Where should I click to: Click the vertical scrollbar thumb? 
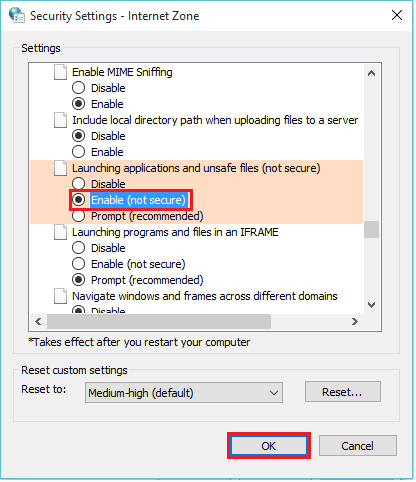[x=371, y=230]
